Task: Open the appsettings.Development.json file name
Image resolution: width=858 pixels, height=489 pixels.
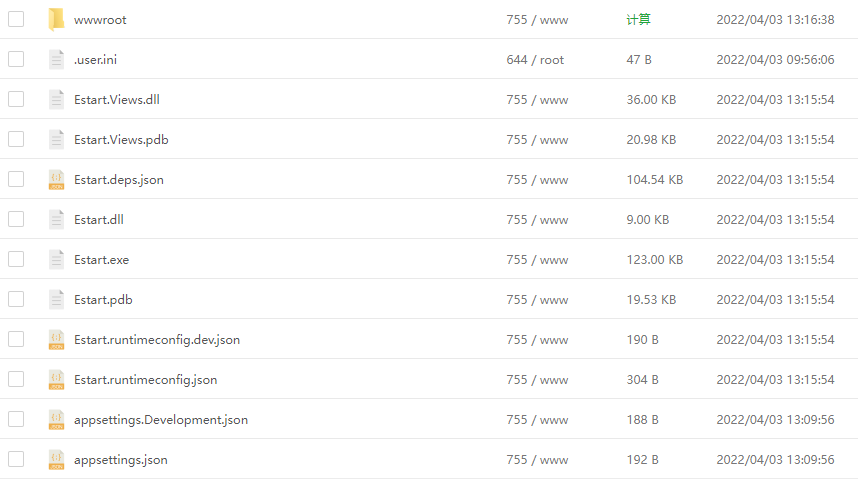Action: [161, 419]
